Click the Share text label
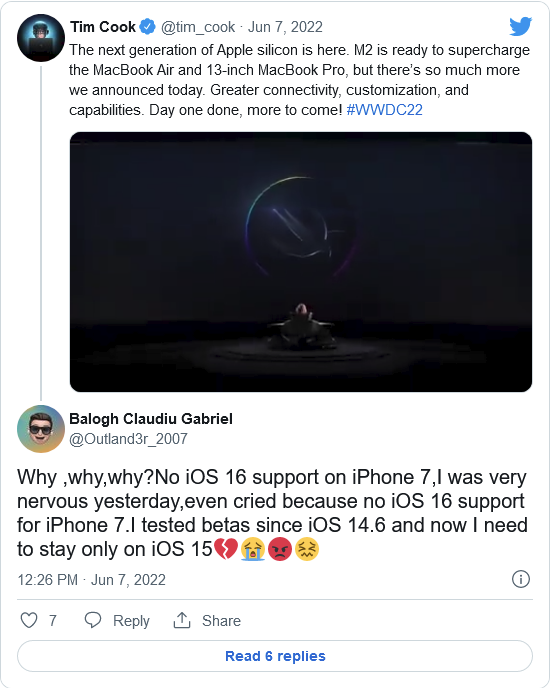Screen dimensions: 550x688 [221, 621]
